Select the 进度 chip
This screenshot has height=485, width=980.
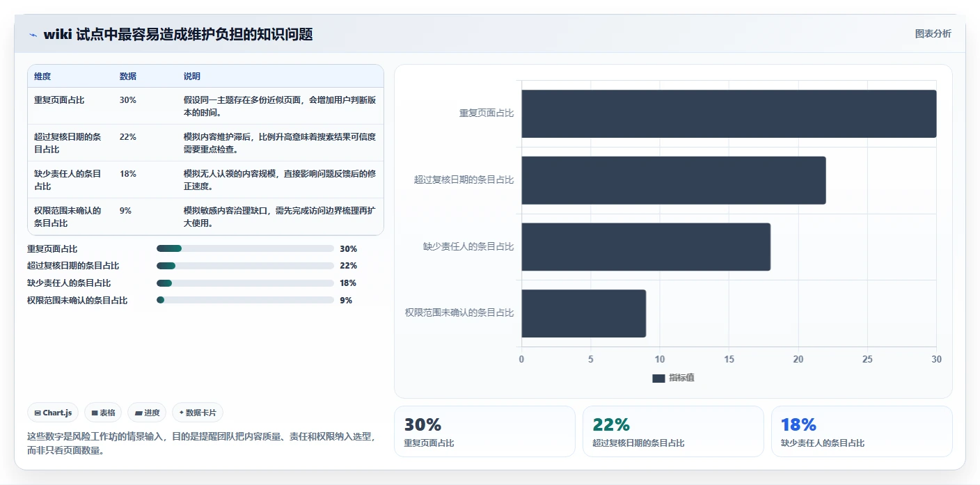pyautogui.click(x=147, y=413)
